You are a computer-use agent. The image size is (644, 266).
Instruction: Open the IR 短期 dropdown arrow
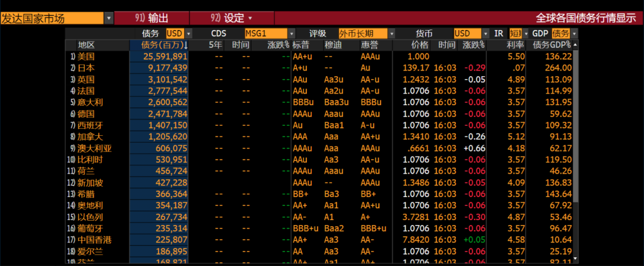point(525,34)
